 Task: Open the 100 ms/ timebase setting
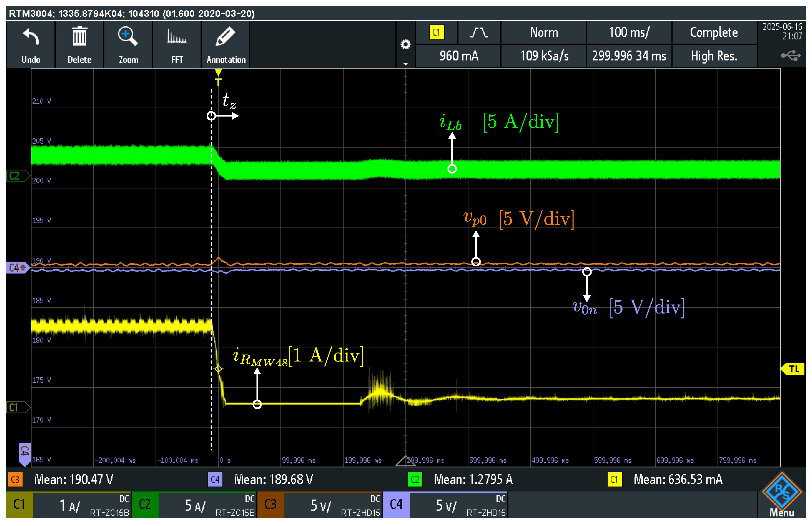pos(629,32)
